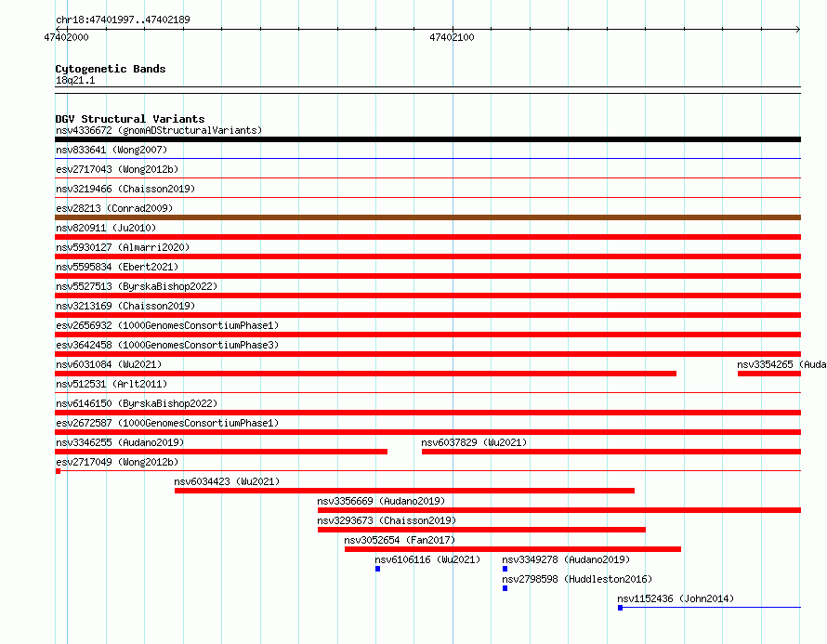Image resolution: width=827 pixels, height=644 pixels.
Task: Click the esv2717049 (Wong2012b) label
Action: 117,462
